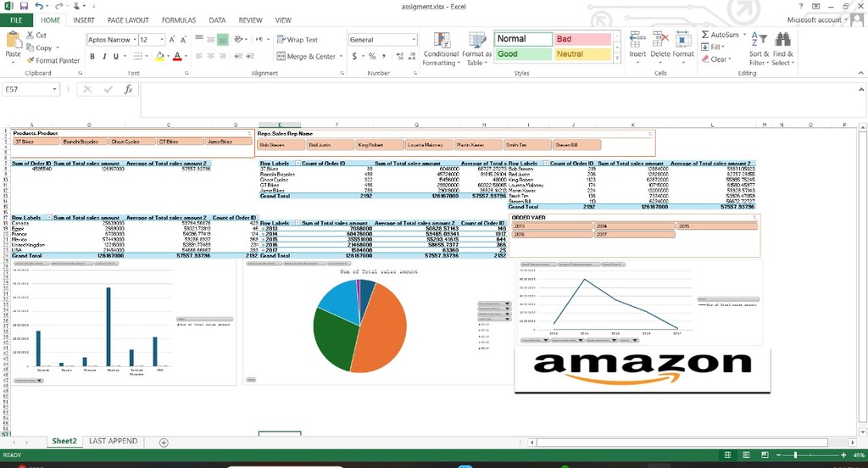Activate the Format Painter brush

30,60
